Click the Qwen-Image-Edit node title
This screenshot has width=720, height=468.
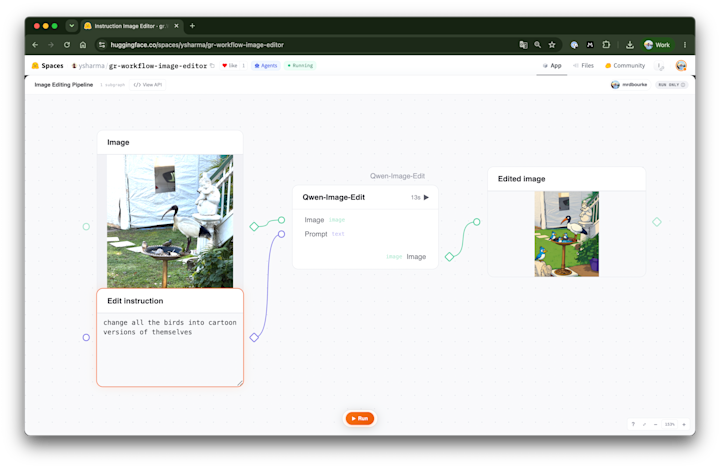333,197
